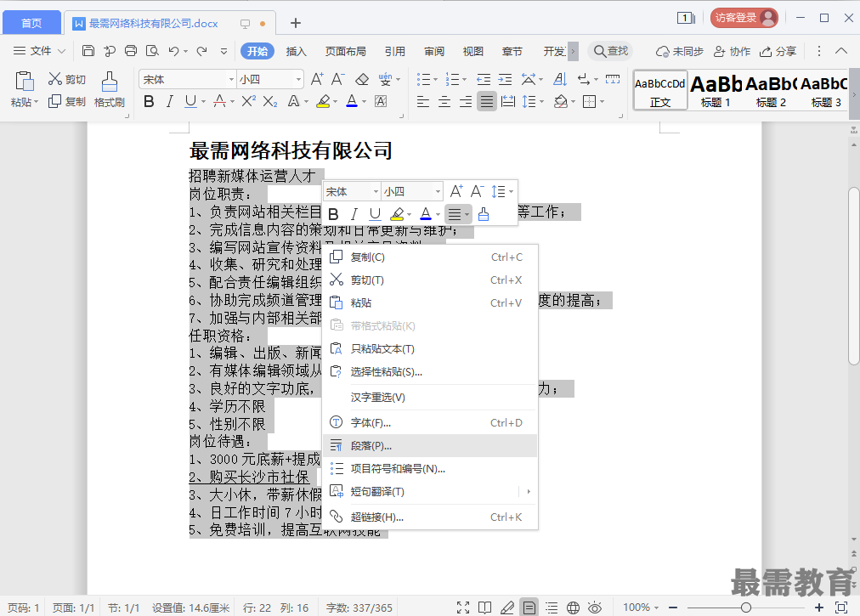Click the vertical scrollbar thumb

click(853, 276)
